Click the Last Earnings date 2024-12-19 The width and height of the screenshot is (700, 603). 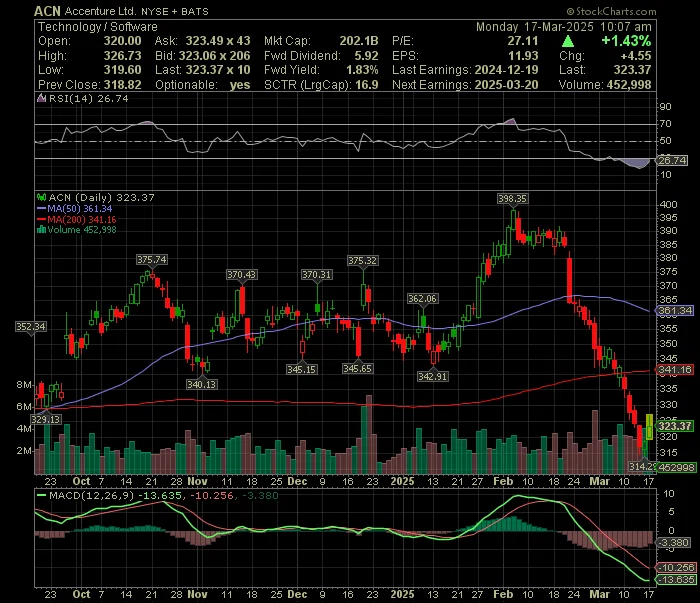tap(506, 70)
